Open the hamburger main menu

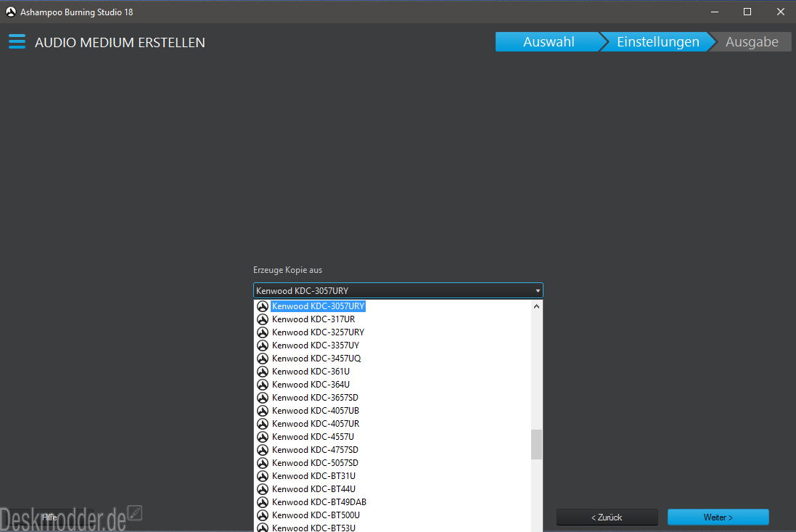point(17,41)
